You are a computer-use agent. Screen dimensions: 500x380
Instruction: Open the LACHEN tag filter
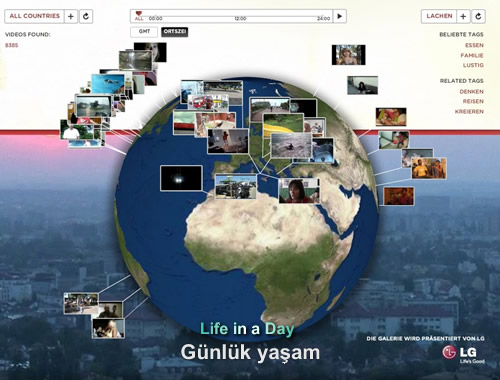[x=439, y=16]
